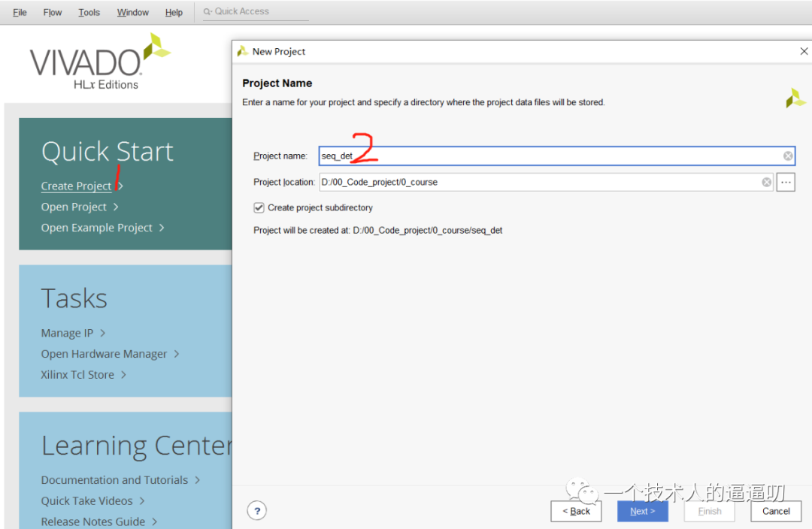
Task: Open the Tools menu
Action: point(89,12)
